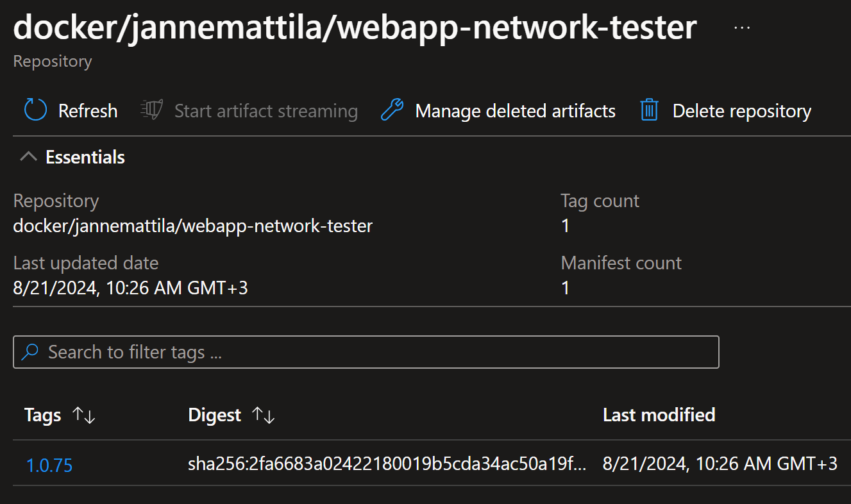Click the Delete repository trash icon
Viewport: 851px width, 504px height.
(650, 110)
